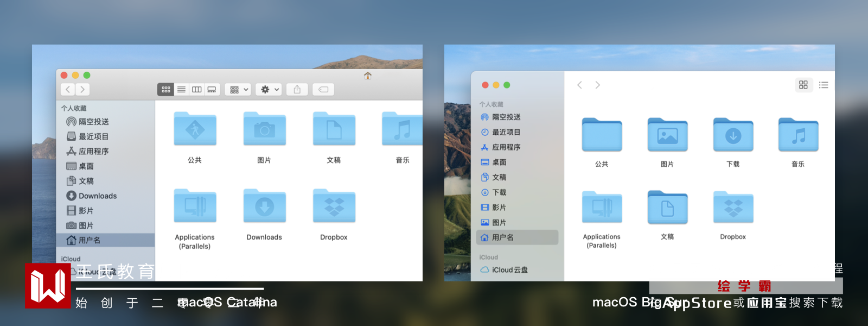868x326 pixels.
Task: Click the Share button in Catalina Finder
Action: [x=297, y=90]
